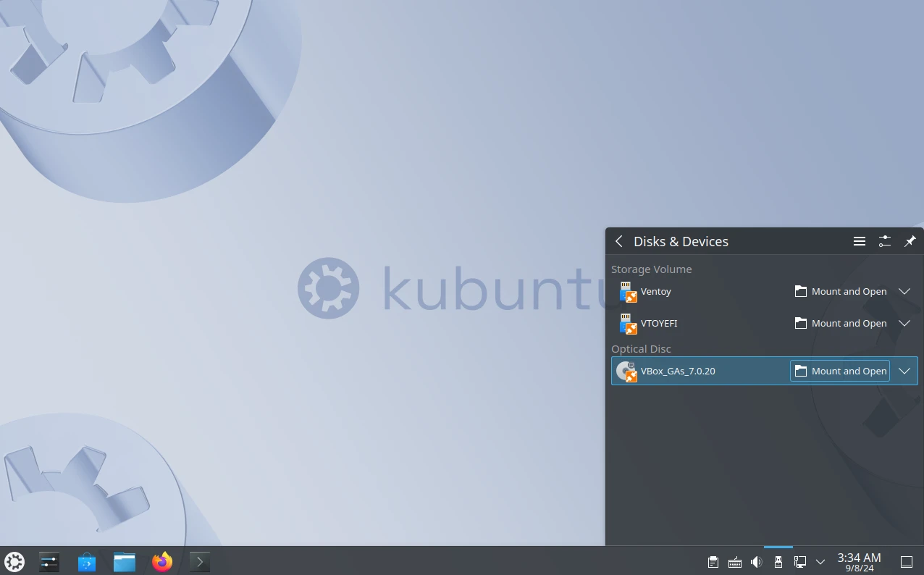
Task: Click the VTOYEFI USB drive icon
Action: click(627, 324)
